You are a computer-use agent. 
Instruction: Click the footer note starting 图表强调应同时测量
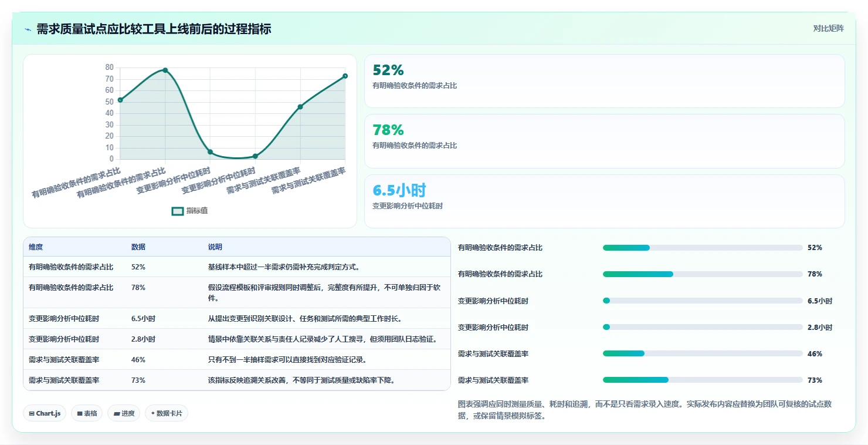tap(645, 410)
